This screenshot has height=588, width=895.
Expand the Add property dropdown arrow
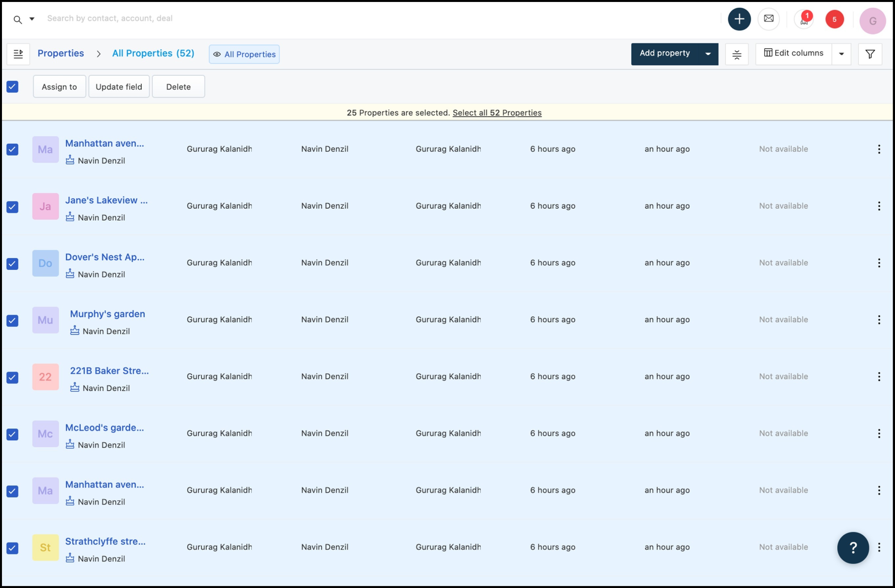pos(708,54)
